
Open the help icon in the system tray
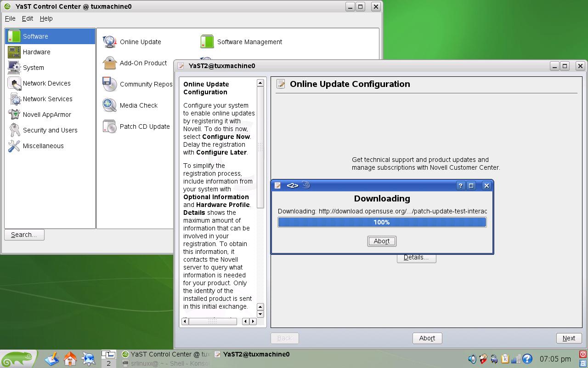(527, 359)
